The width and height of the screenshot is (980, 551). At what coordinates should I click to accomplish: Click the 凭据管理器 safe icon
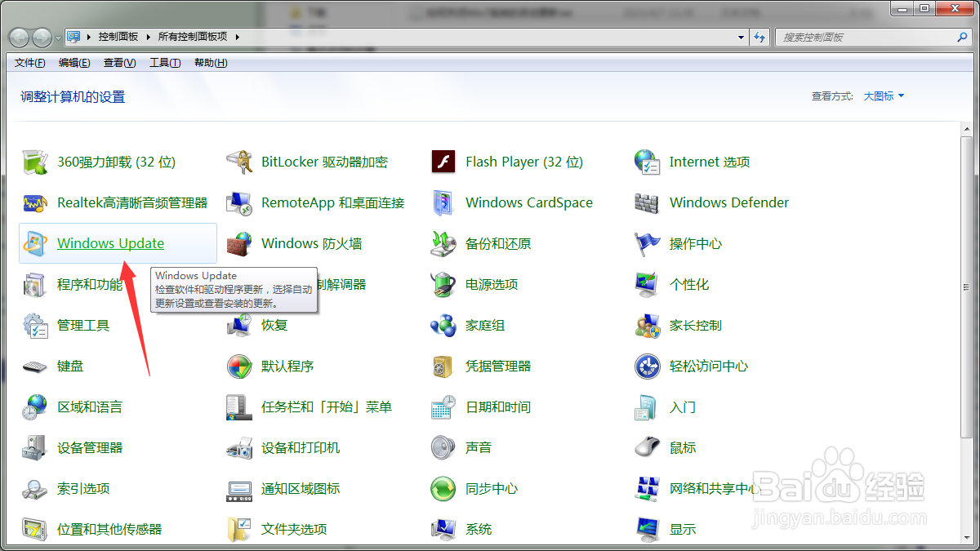tap(443, 366)
